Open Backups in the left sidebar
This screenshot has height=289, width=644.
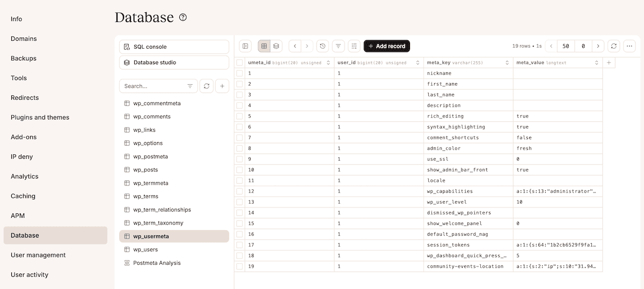(24, 58)
